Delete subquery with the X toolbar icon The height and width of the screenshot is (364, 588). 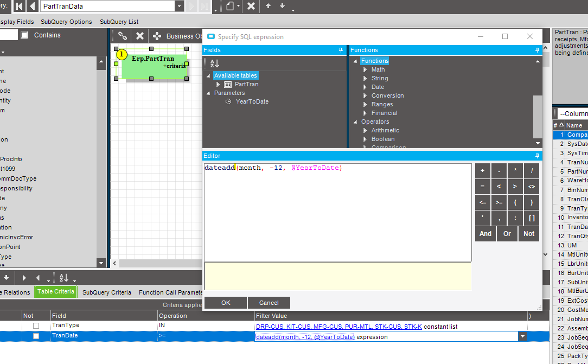[251, 6]
